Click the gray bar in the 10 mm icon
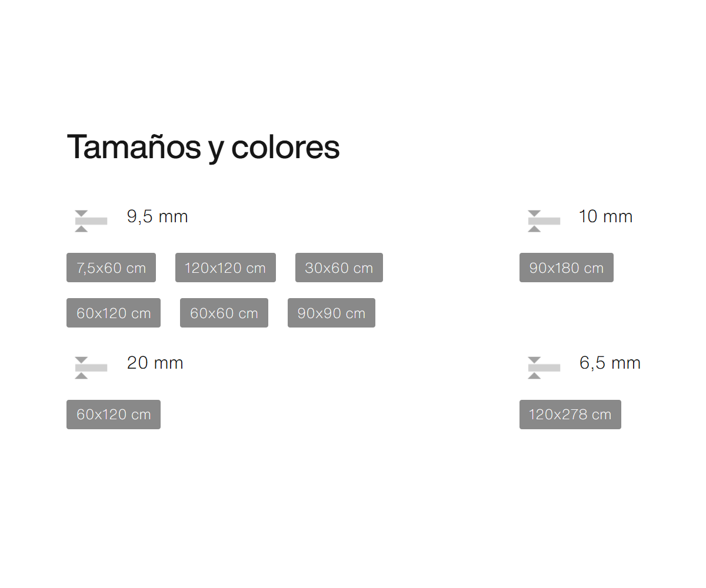 pyautogui.click(x=544, y=221)
